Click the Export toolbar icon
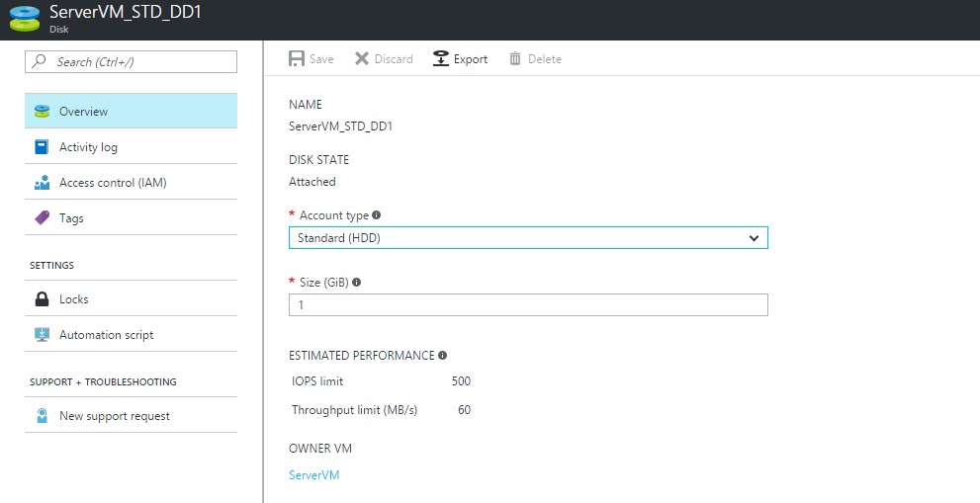The image size is (980, 503). [441, 59]
